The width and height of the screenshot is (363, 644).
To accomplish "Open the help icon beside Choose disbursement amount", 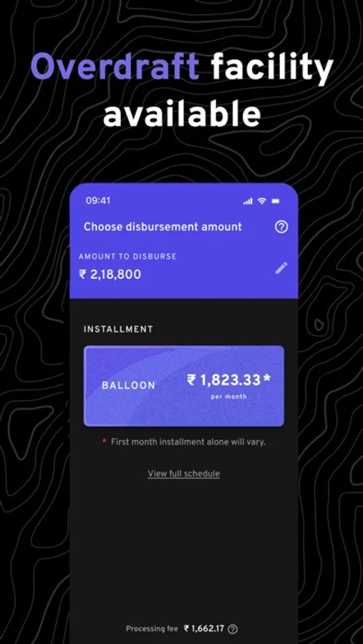I will [281, 227].
